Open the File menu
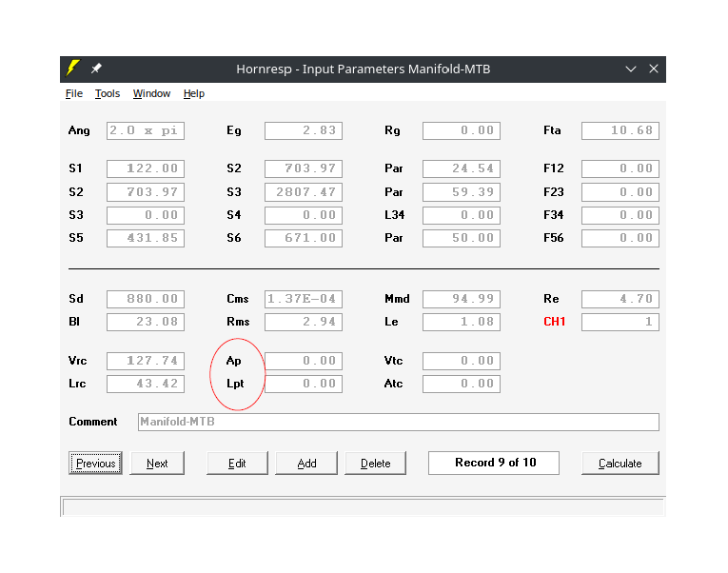728x573 pixels. pos(74,93)
